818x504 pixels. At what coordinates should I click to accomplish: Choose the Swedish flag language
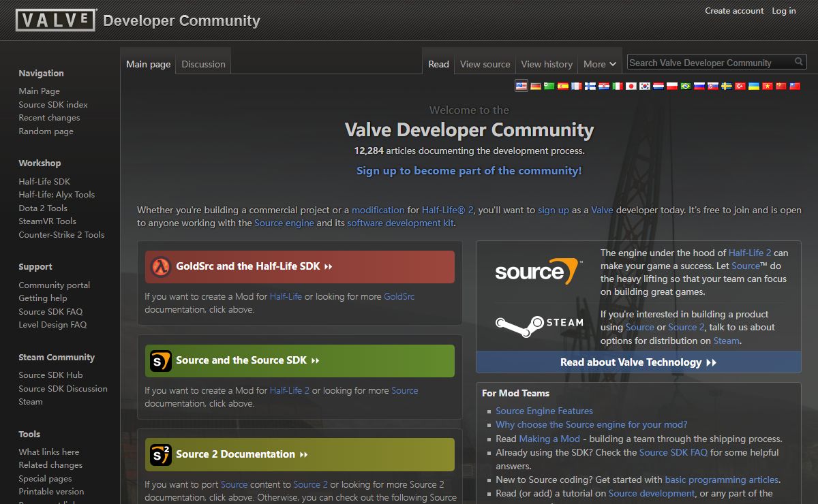coord(727,86)
